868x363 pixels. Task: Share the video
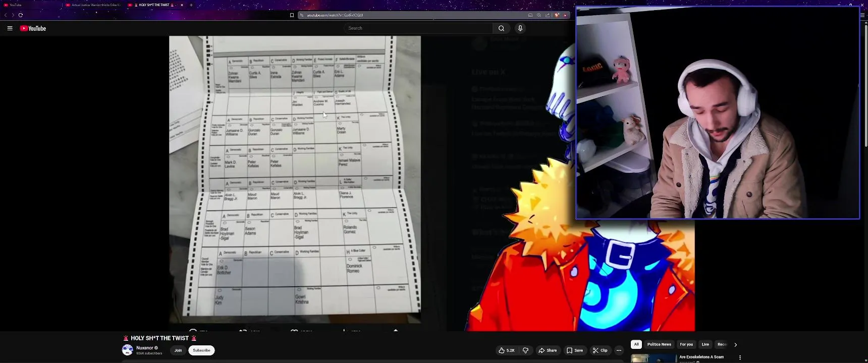pyautogui.click(x=548, y=350)
